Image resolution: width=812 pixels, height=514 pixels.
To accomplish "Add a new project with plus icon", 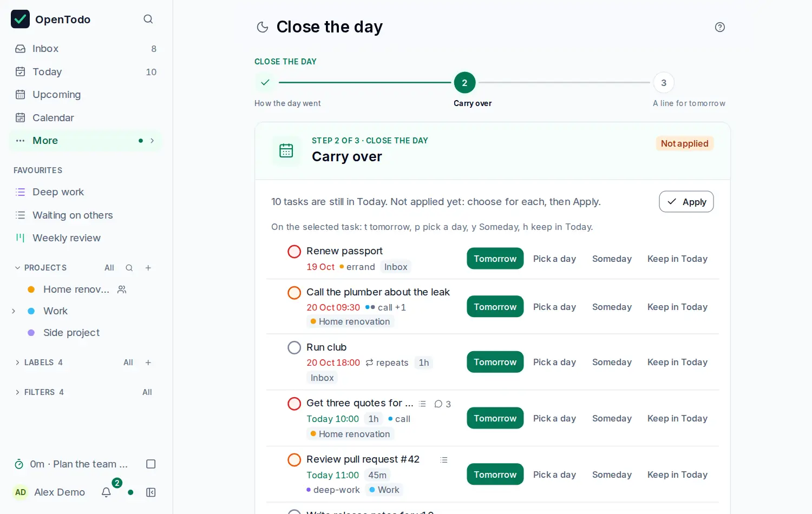I will click(148, 268).
